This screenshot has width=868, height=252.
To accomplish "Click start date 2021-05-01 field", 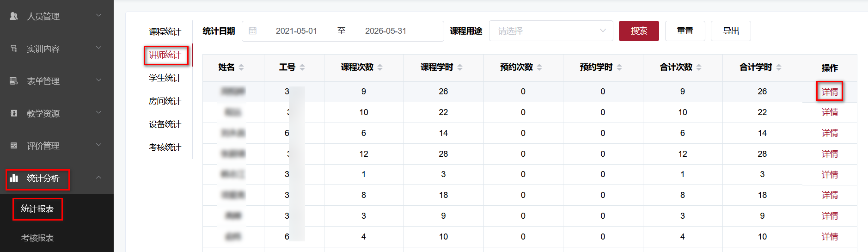I will pyautogui.click(x=296, y=31).
